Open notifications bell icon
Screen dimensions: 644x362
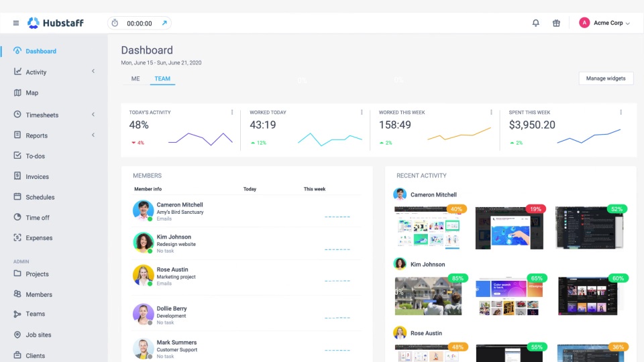coord(535,23)
